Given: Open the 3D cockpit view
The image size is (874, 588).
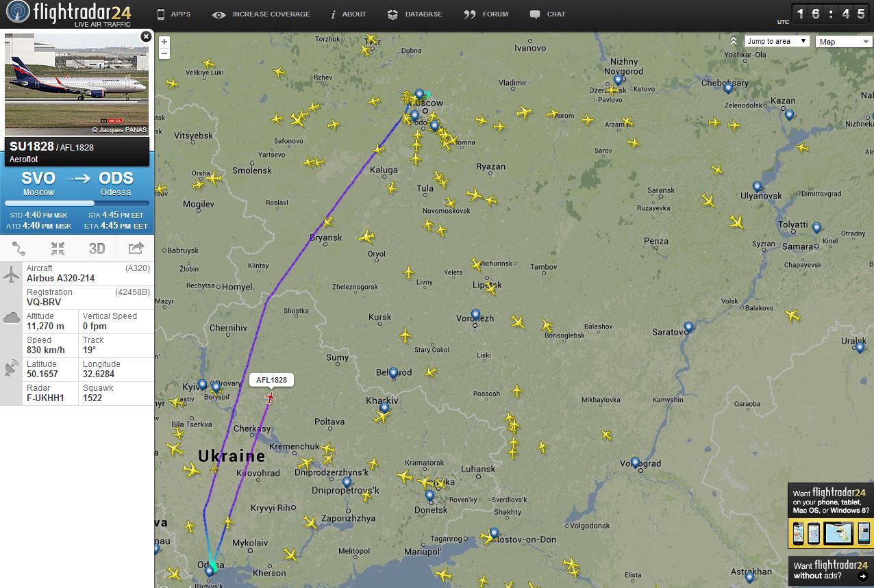Looking at the screenshot, I should pos(97,248).
